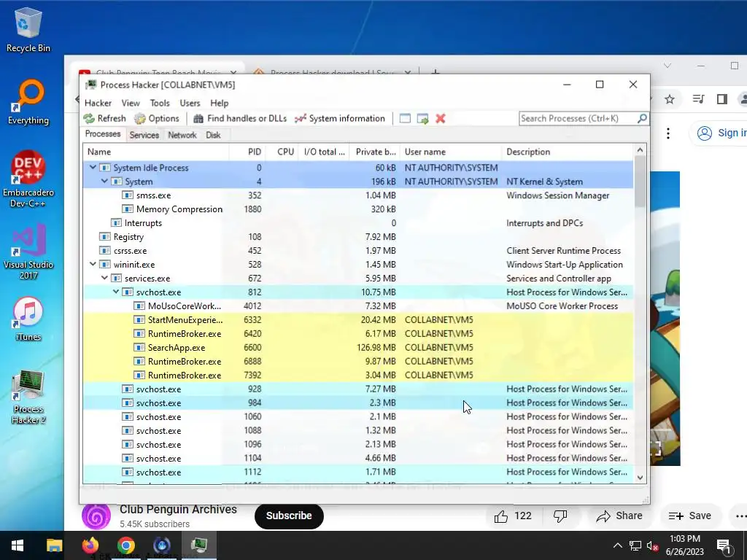Select the Registry process
Screen dimensions: 747x560
point(358,237)
